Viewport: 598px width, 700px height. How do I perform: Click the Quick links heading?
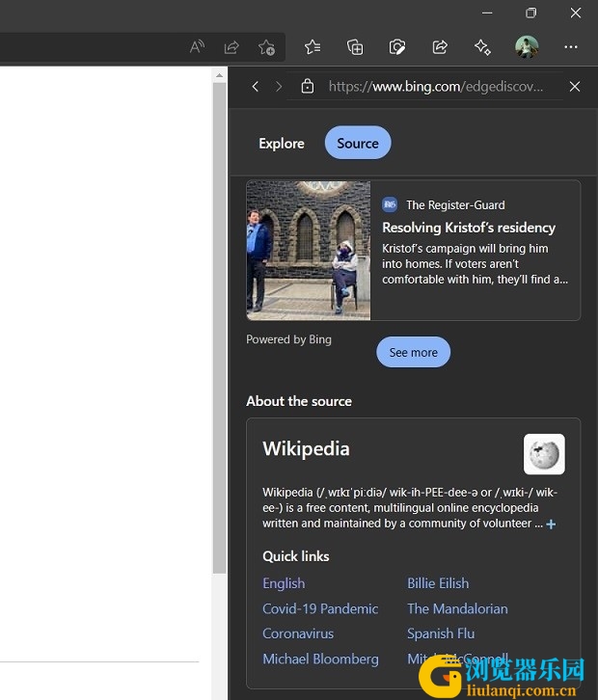coord(296,556)
